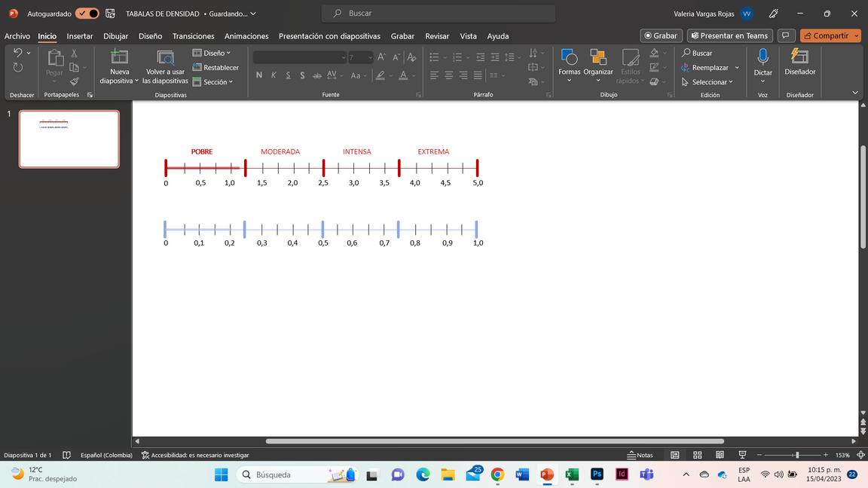The image size is (868, 488).
Task: Click the increase font size icon
Action: point(381,57)
